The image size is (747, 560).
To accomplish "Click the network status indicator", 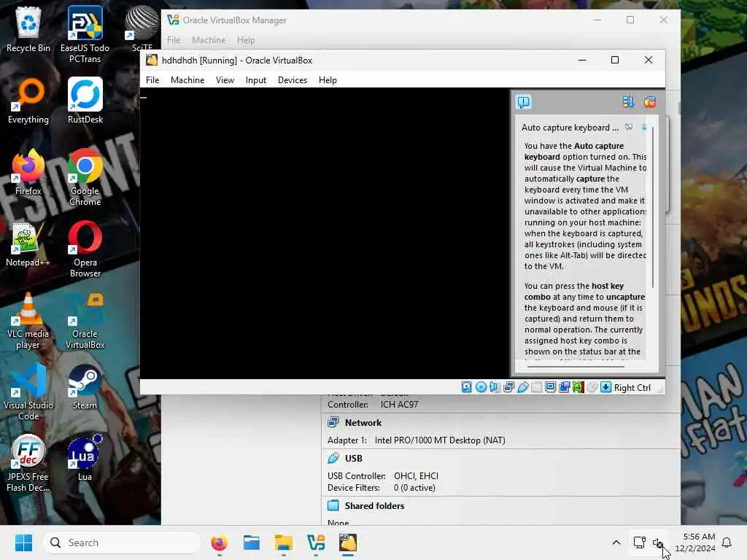I will tap(508, 387).
